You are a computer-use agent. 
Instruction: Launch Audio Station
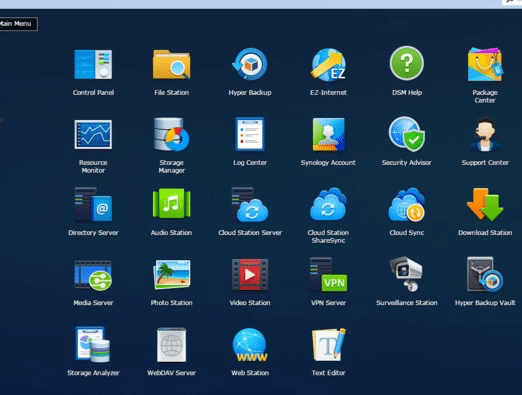point(171,204)
